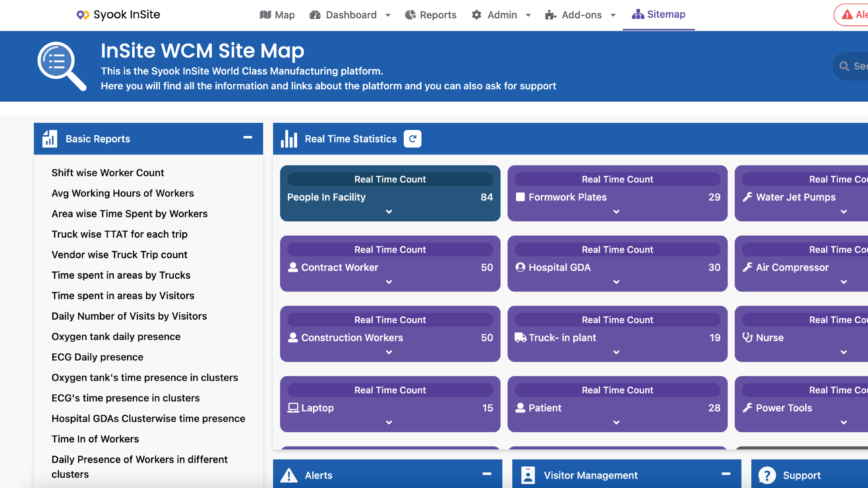Screen dimensions: 868x488
Task: Click the Laptop icon in count card
Action: (x=293, y=408)
